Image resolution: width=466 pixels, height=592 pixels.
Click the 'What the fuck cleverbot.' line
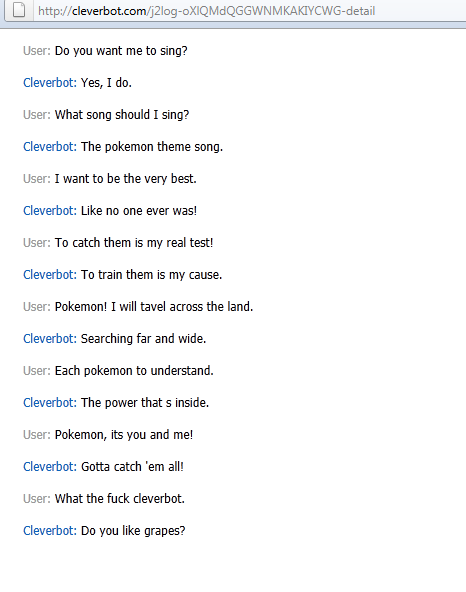pos(120,499)
